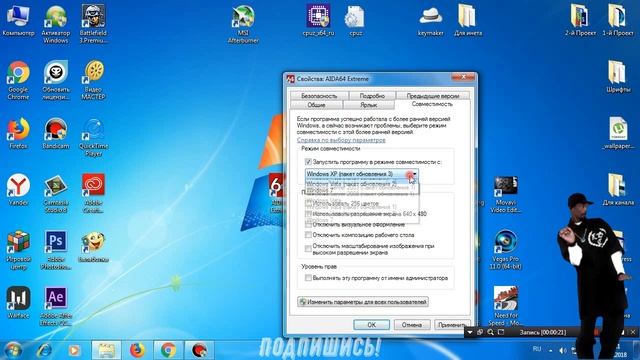Select the Camtasia Studio 8 icon
Image resolution: width=640 pixels, height=360 pixels.
[56, 194]
